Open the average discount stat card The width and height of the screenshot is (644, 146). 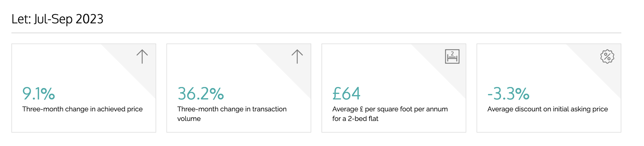(x=549, y=88)
